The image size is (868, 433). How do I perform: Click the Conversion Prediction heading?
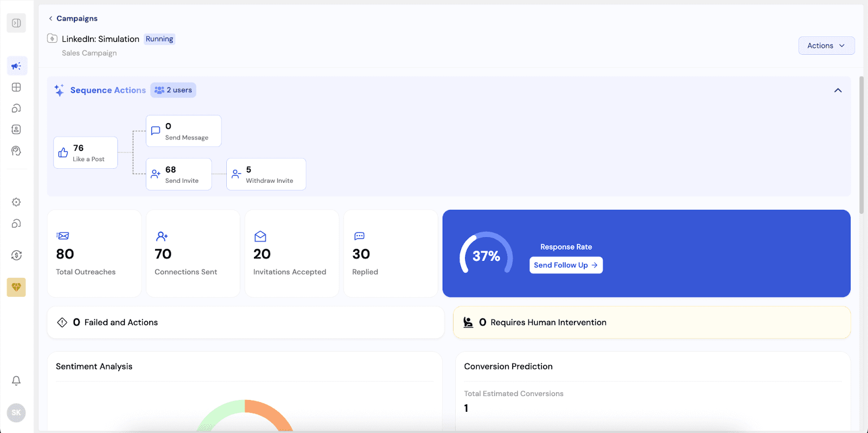pos(508,366)
